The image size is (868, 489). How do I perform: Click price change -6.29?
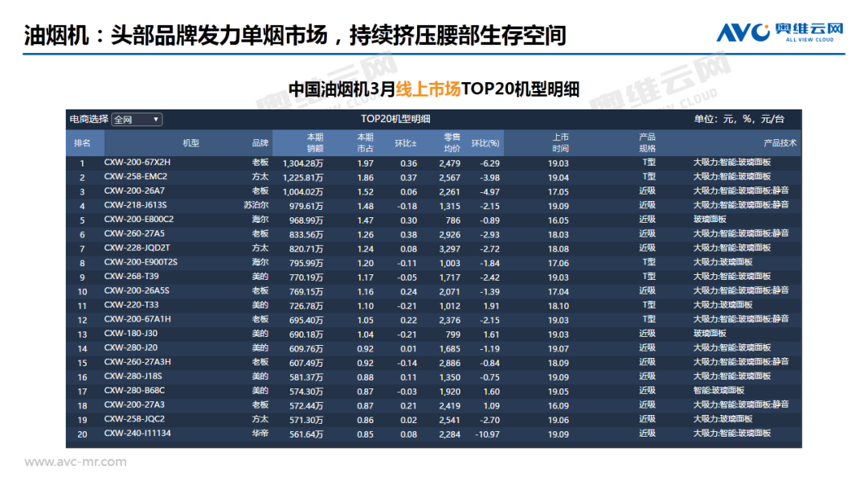coord(489,163)
